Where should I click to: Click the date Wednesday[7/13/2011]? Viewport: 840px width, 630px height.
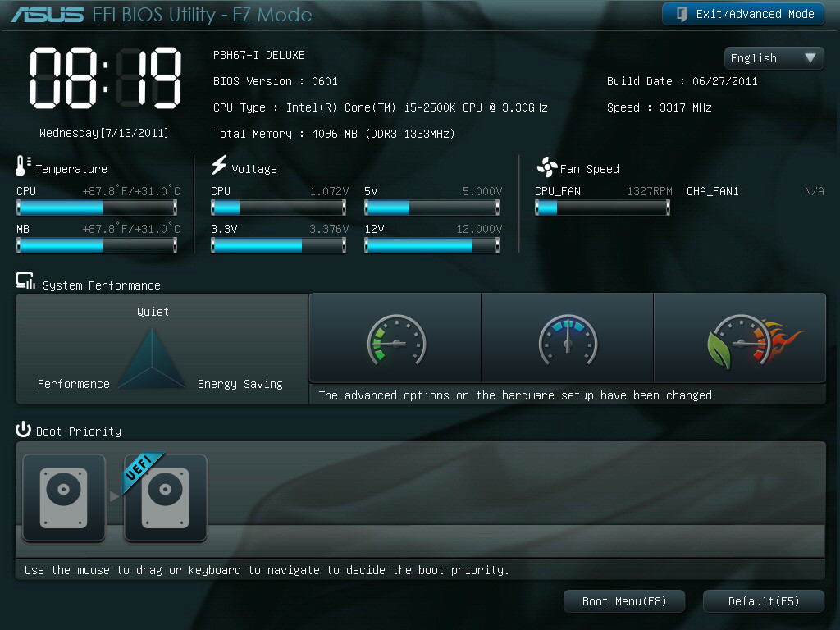[x=104, y=132]
